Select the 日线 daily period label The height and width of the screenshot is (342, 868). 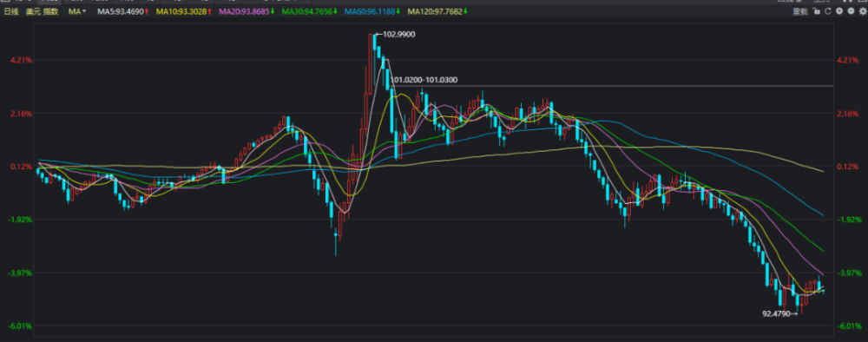[x=11, y=11]
